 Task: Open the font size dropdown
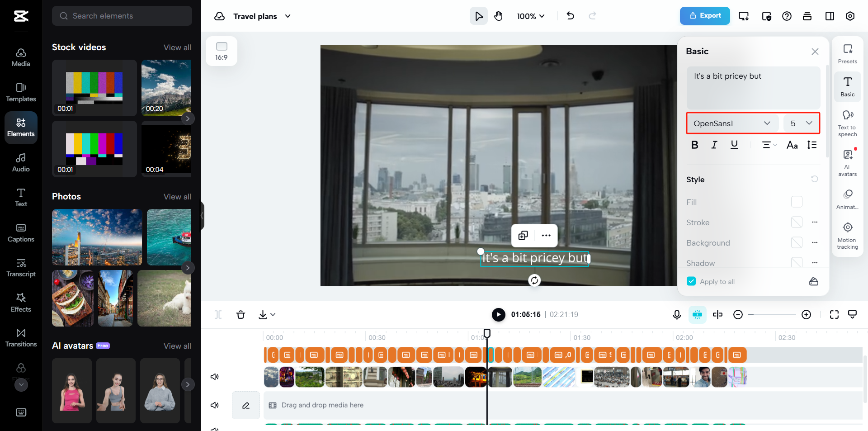pos(801,123)
